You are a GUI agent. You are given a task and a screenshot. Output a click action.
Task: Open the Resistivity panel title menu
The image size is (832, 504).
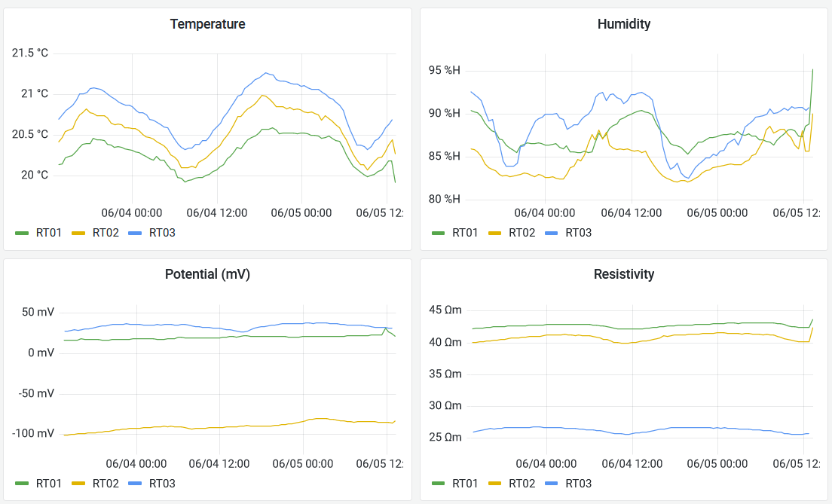[x=623, y=274]
